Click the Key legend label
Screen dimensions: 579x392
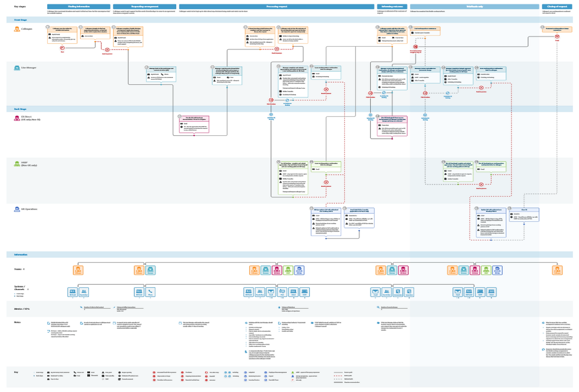(16, 372)
